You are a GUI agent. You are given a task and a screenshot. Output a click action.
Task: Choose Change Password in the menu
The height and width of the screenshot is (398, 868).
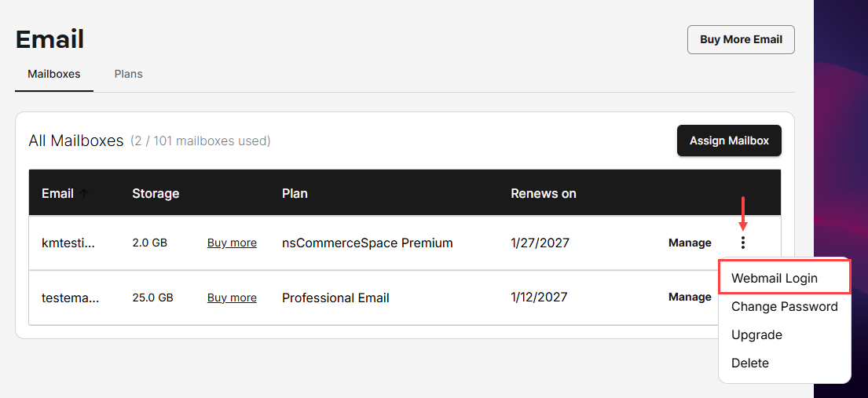[x=784, y=307]
